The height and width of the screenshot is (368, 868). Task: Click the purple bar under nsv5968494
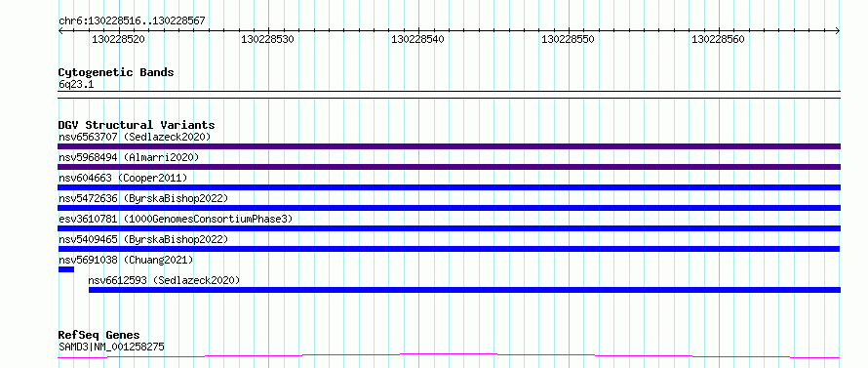click(449, 167)
